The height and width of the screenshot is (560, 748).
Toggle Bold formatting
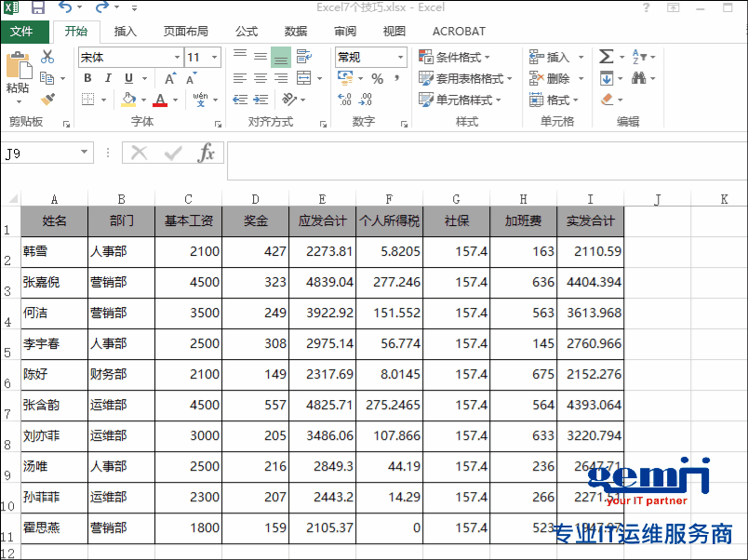click(87, 79)
